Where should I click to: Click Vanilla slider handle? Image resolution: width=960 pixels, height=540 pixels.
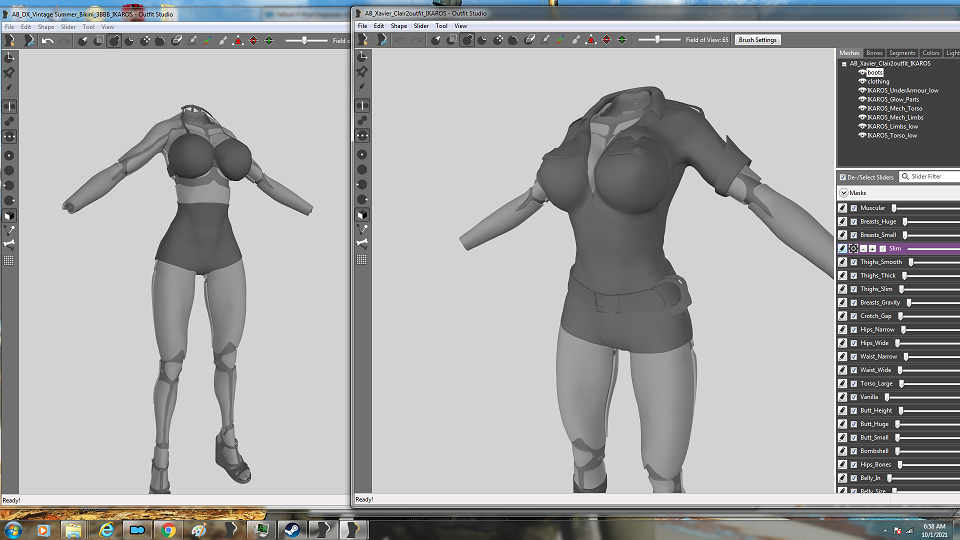pos(887,397)
